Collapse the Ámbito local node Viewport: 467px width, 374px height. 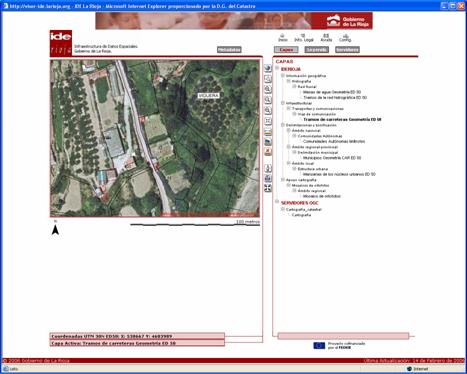pos(289,163)
